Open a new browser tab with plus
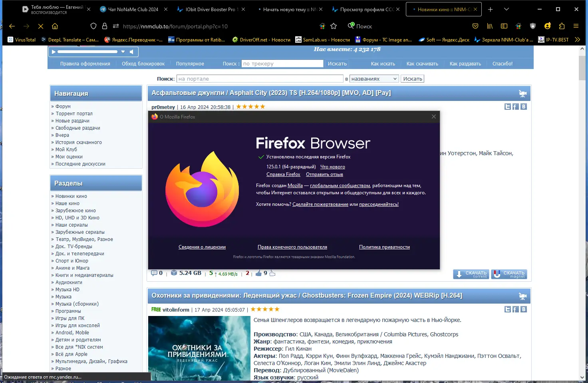This screenshot has height=383, width=588. pos(491,9)
